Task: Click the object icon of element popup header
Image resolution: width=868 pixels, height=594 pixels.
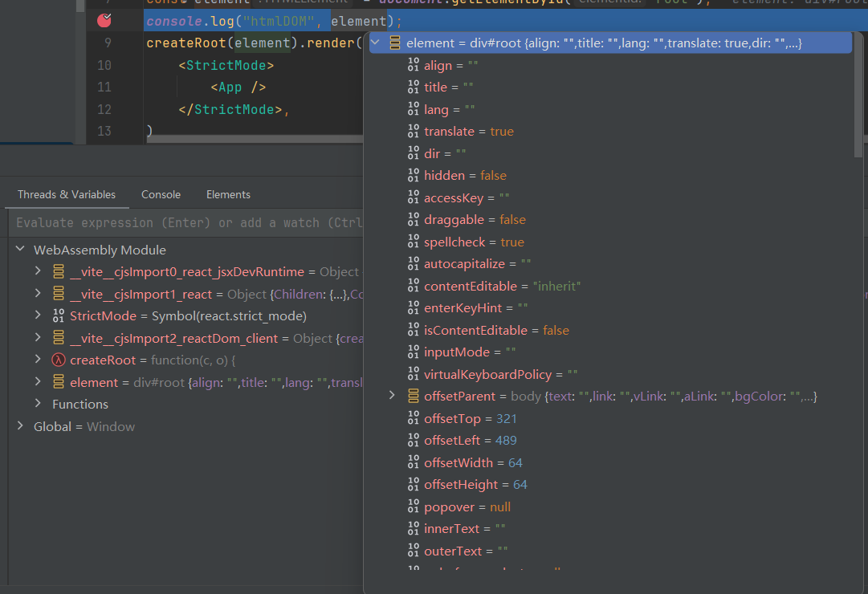Action: pos(395,43)
